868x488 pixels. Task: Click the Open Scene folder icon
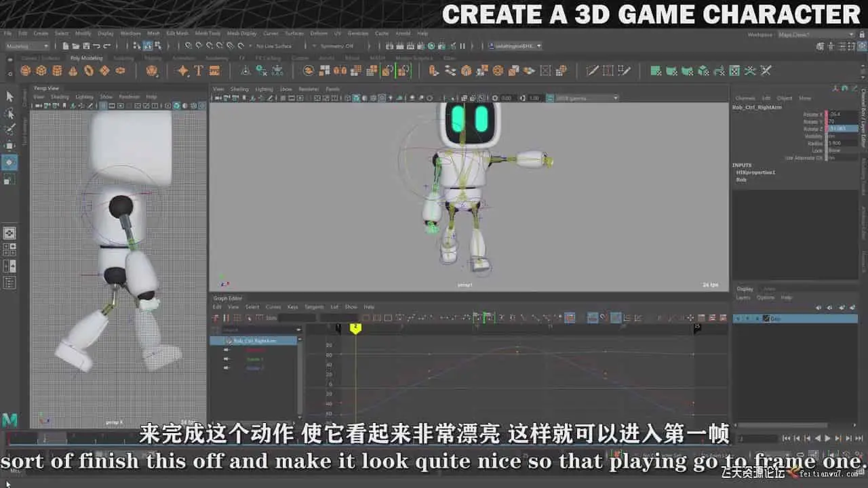pyautogui.click(x=76, y=46)
